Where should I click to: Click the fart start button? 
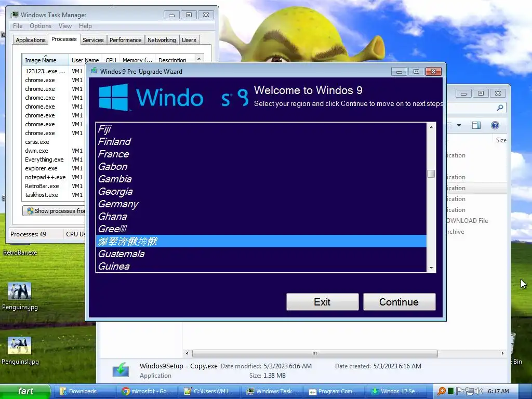pos(25,391)
